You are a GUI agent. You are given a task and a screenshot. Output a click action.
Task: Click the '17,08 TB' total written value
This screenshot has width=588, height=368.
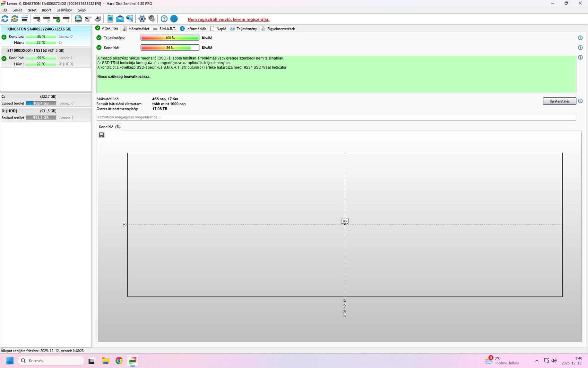click(x=160, y=109)
